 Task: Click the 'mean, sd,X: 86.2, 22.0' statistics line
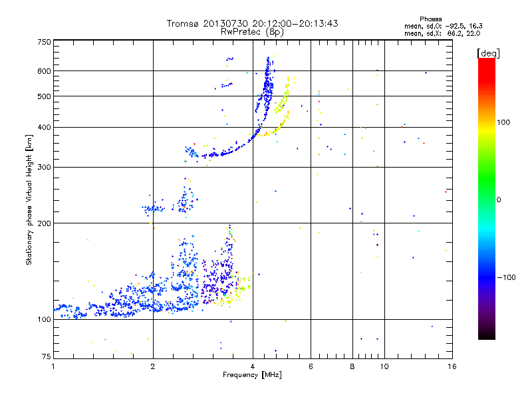pyautogui.click(x=442, y=33)
